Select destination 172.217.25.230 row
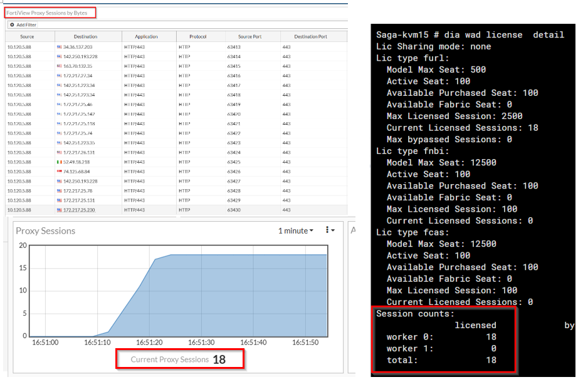This screenshot has height=387, width=588. [x=176, y=210]
